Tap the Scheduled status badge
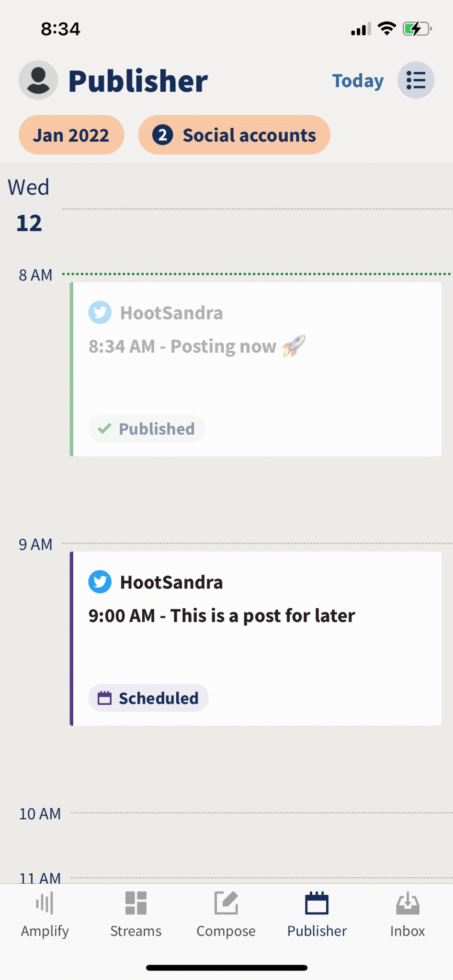Screen dimensions: 453x980 (x=148, y=698)
